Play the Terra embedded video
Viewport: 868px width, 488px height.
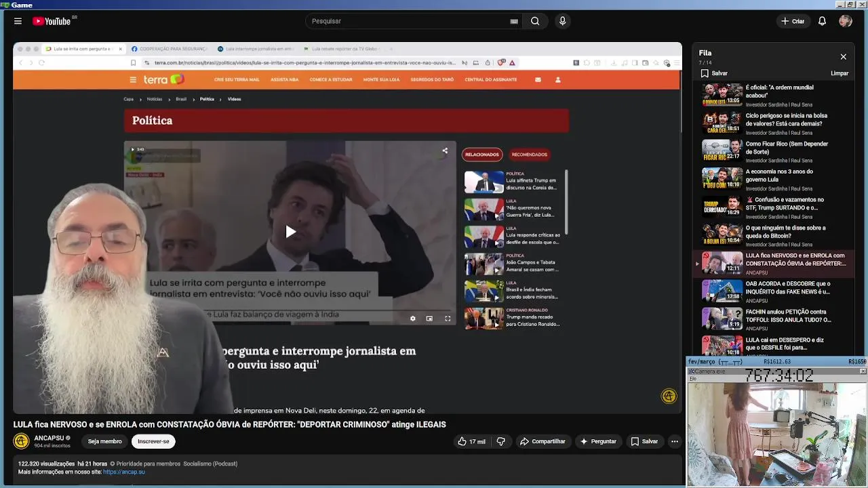tap(290, 232)
